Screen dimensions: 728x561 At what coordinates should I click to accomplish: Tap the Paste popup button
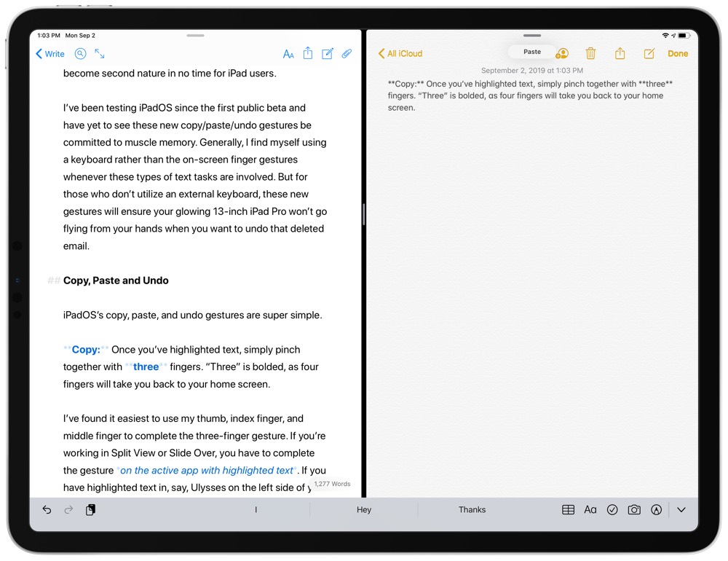coord(532,52)
